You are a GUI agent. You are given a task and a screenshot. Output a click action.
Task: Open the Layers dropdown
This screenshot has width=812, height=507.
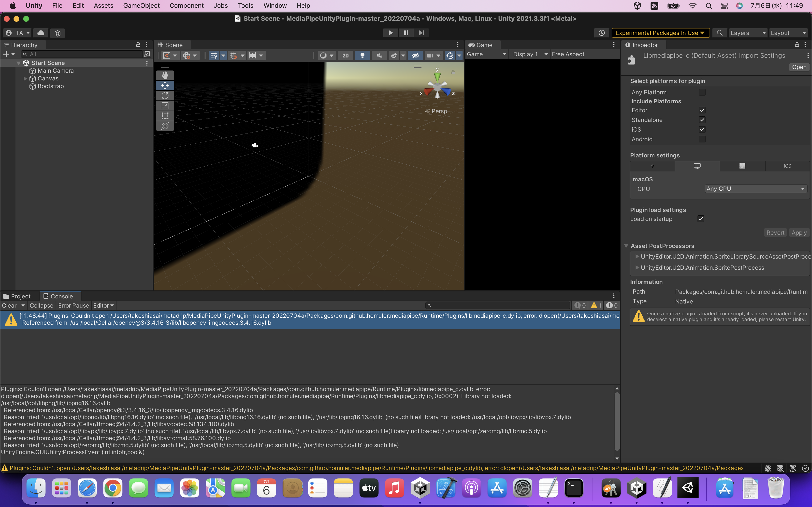pyautogui.click(x=747, y=33)
